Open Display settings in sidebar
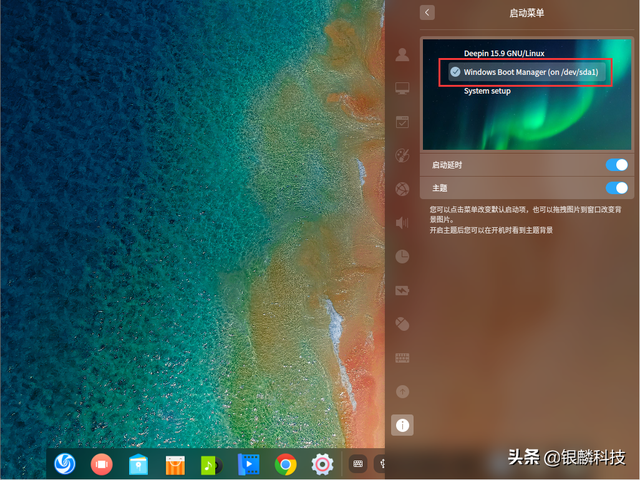640x480 pixels. tap(402, 88)
